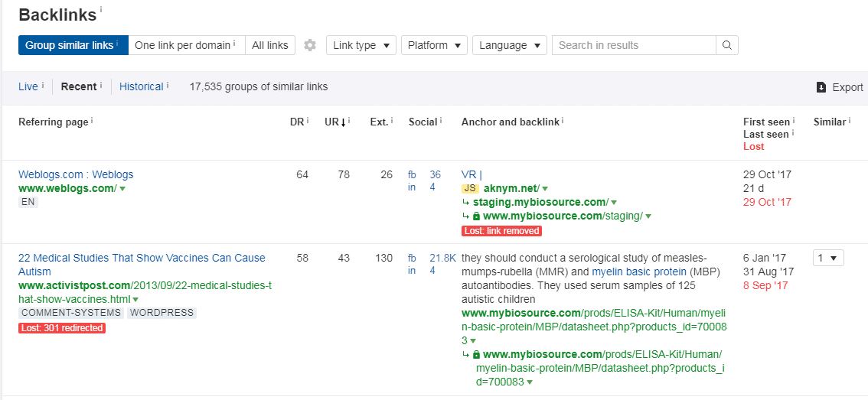Click the yellow JS badge icon
This screenshot has height=400, width=868.
tap(469, 188)
